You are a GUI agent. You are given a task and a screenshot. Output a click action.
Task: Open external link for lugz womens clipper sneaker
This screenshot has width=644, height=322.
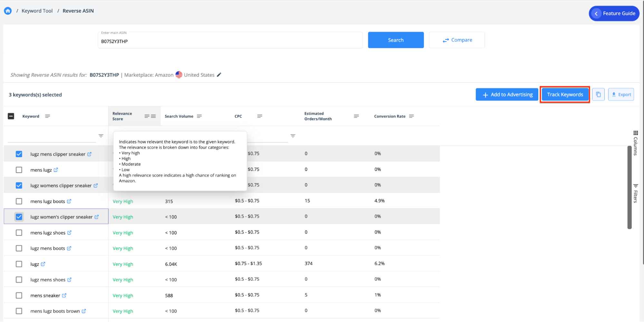click(x=96, y=185)
